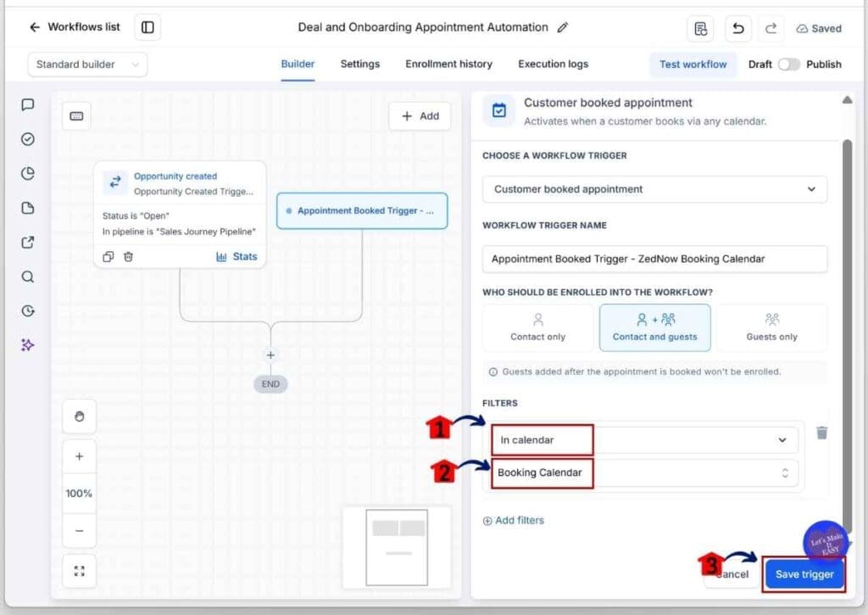Duplicate the Opportunity created trigger

click(x=108, y=256)
